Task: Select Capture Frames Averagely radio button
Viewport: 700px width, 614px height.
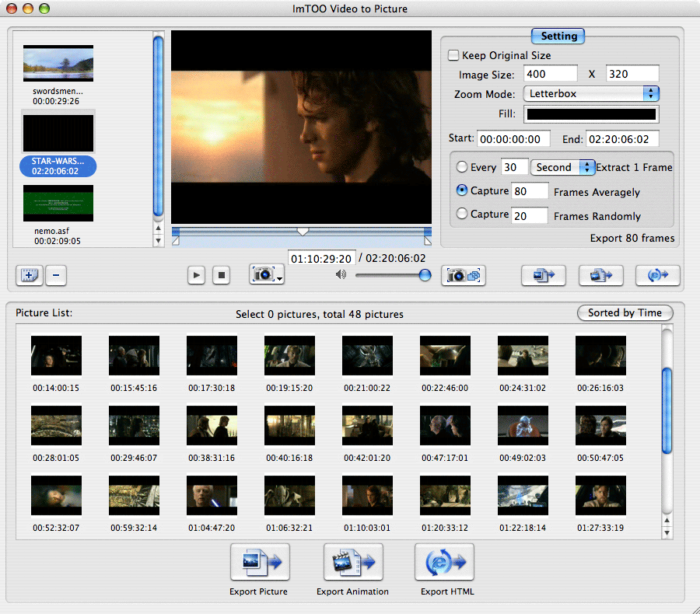Action: [x=462, y=190]
